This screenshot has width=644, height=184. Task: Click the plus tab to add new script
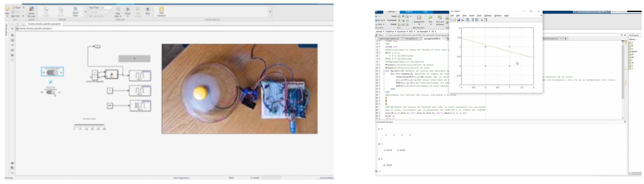click(x=565, y=39)
